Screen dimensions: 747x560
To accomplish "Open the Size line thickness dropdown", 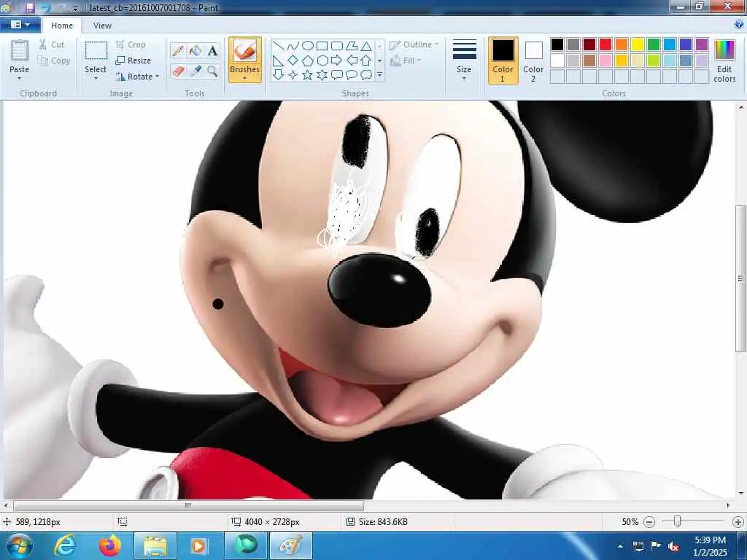I will [464, 61].
